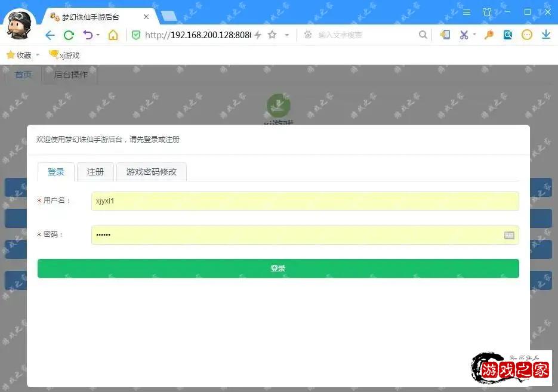The width and height of the screenshot is (558, 392).
Task: Open the download manager icon
Action: [545, 35]
